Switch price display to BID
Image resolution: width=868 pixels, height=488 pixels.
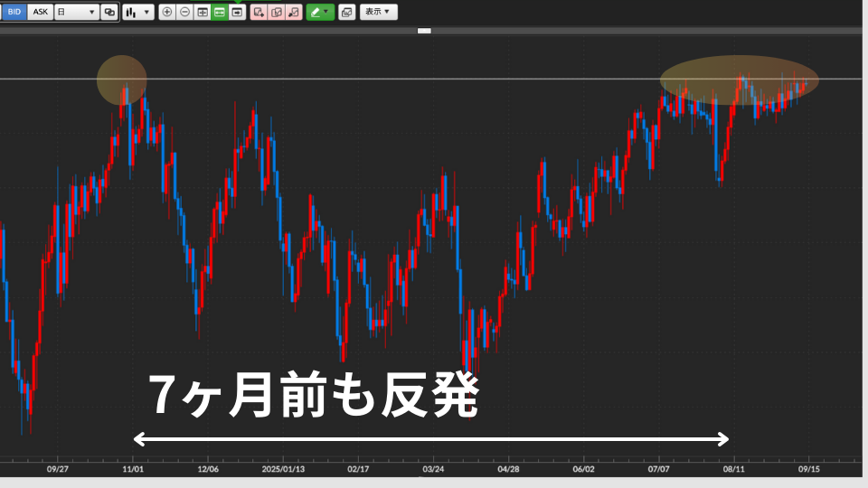tap(14, 12)
